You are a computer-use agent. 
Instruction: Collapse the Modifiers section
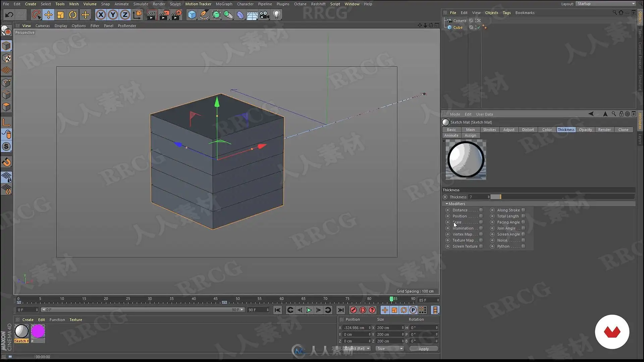click(447, 204)
